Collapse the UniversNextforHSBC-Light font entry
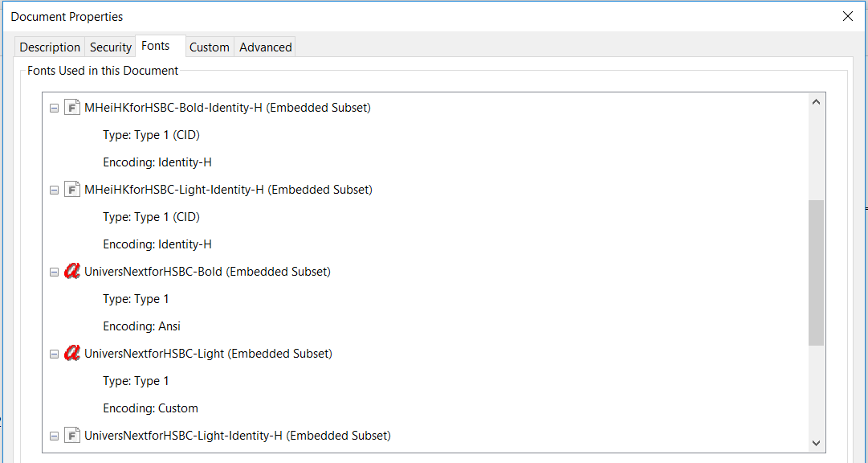This screenshot has width=868, height=463. pyautogui.click(x=54, y=354)
